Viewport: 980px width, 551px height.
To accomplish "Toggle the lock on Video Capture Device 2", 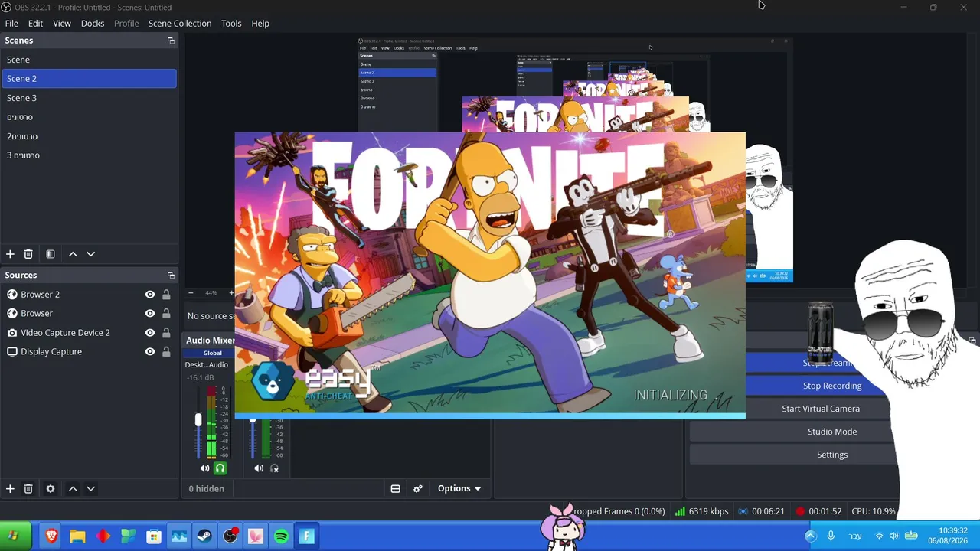I will tap(166, 333).
